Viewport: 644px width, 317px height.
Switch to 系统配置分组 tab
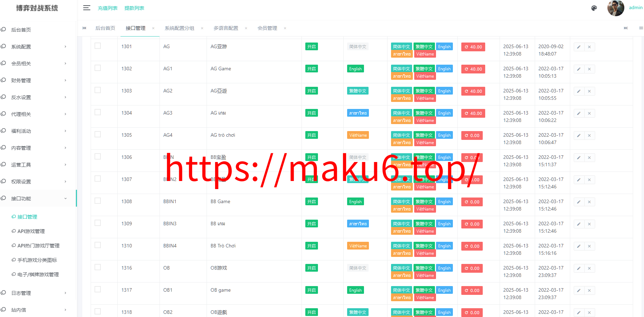(x=180, y=28)
